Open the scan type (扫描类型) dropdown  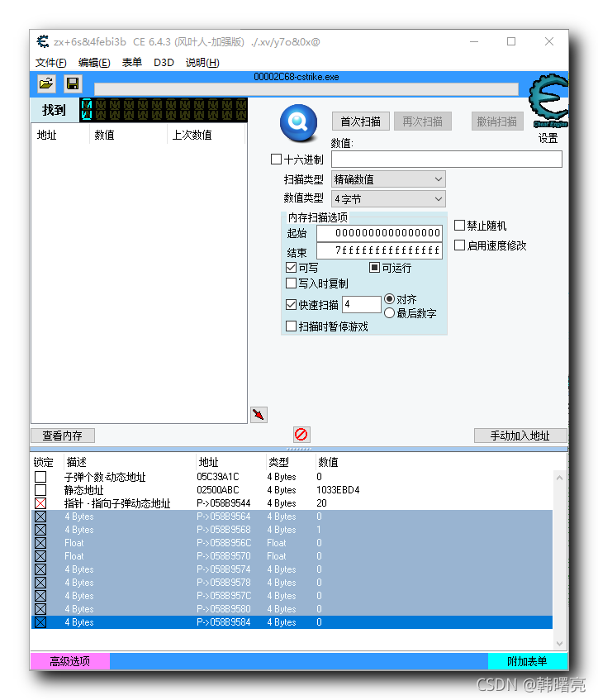[x=388, y=179]
